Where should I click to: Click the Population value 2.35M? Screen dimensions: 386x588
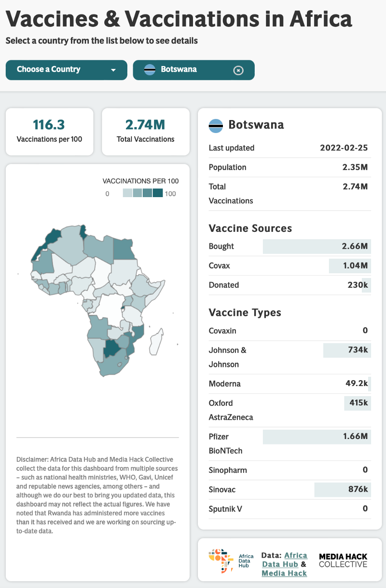pyautogui.click(x=355, y=167)
